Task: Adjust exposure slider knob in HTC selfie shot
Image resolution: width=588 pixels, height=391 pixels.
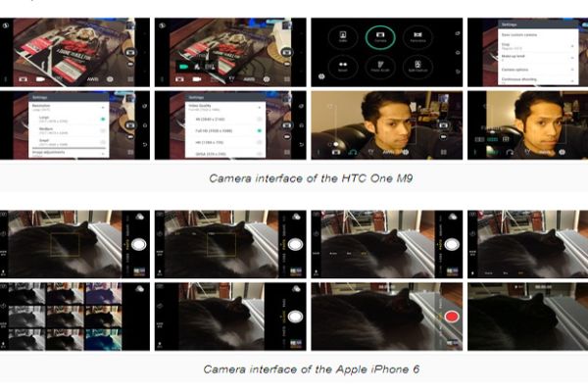Action: pyautogui.click(x=336, y=144)
